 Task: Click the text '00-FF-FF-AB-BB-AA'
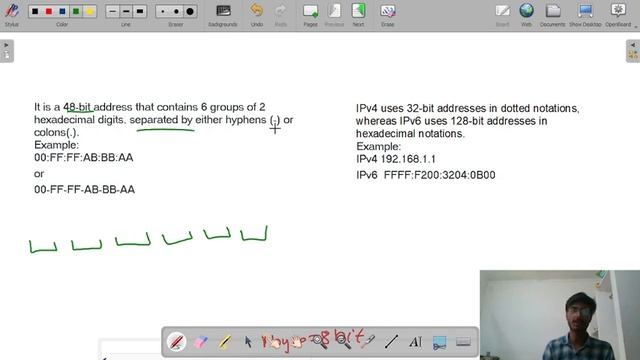pos(84,189)
